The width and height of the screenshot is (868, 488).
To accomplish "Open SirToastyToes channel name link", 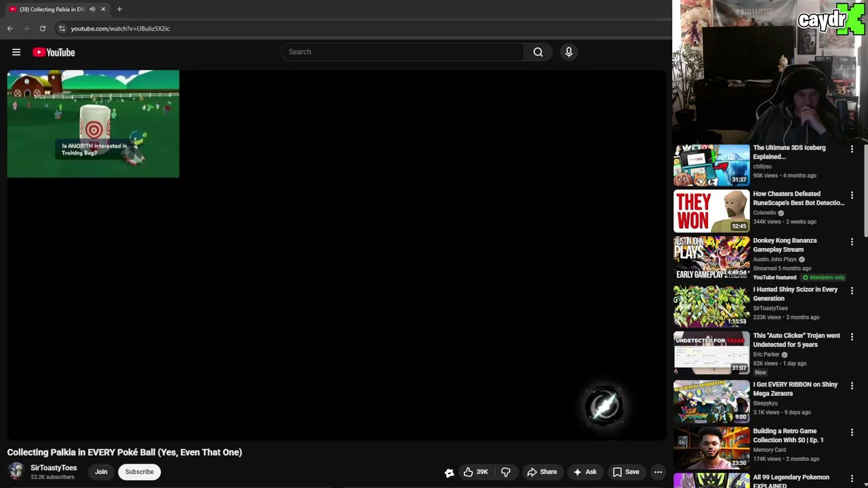I will point(54,468).
